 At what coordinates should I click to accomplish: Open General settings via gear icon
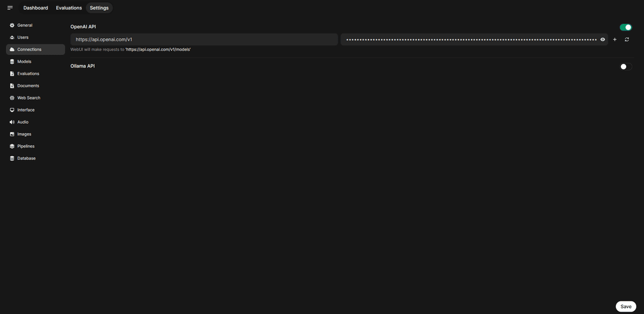tap(12, 25)
